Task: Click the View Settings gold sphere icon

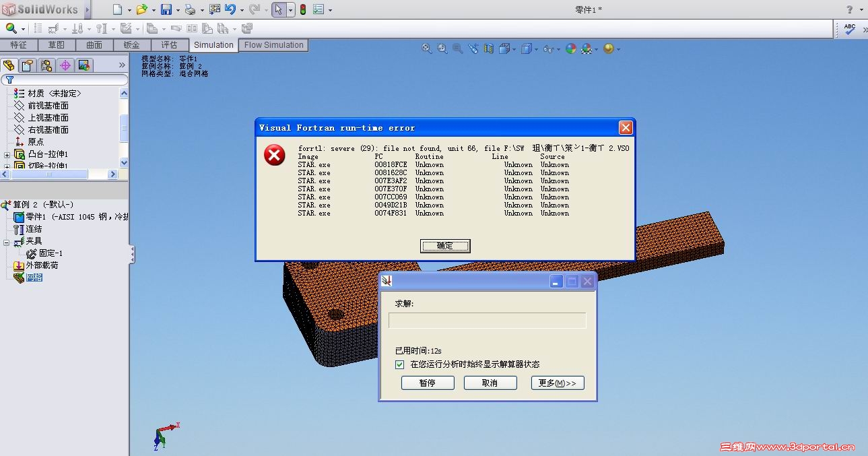Action: point(609,48)
